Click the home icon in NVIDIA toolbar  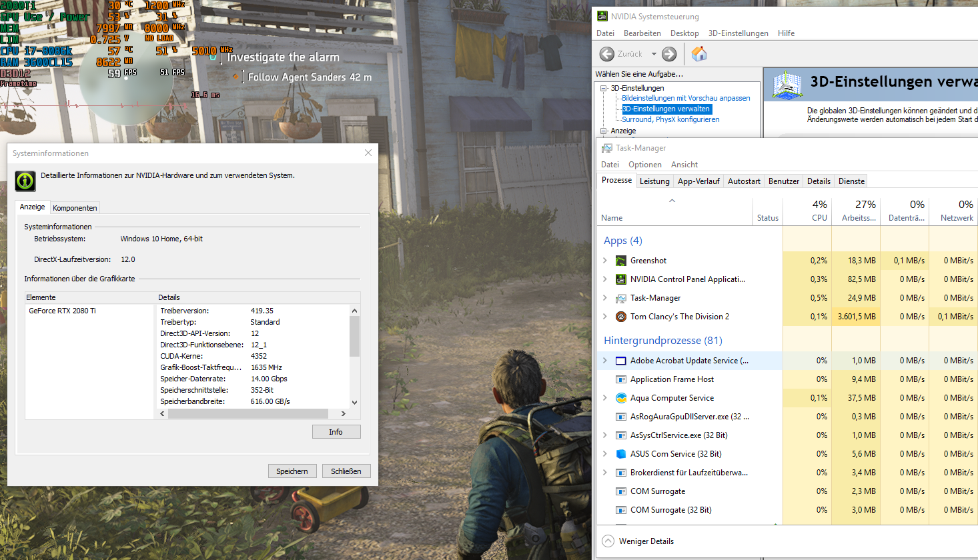coord(698,54)
